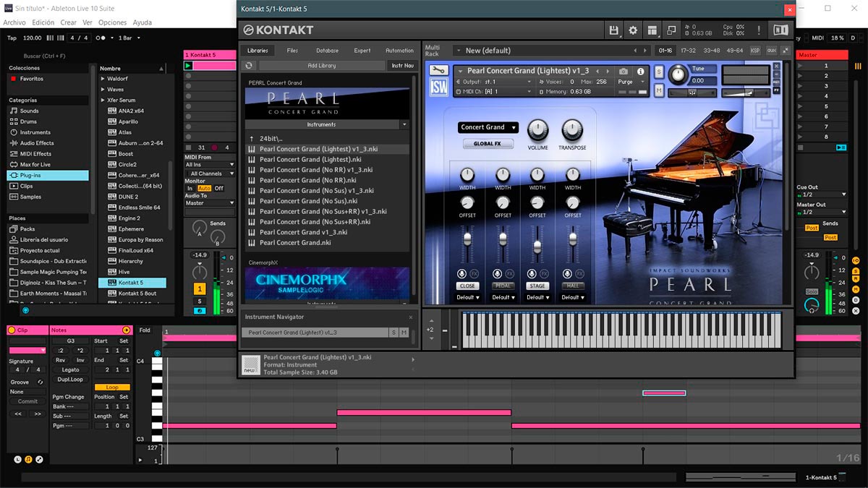Click Kontakt's minimized view icon

(671, 30)
